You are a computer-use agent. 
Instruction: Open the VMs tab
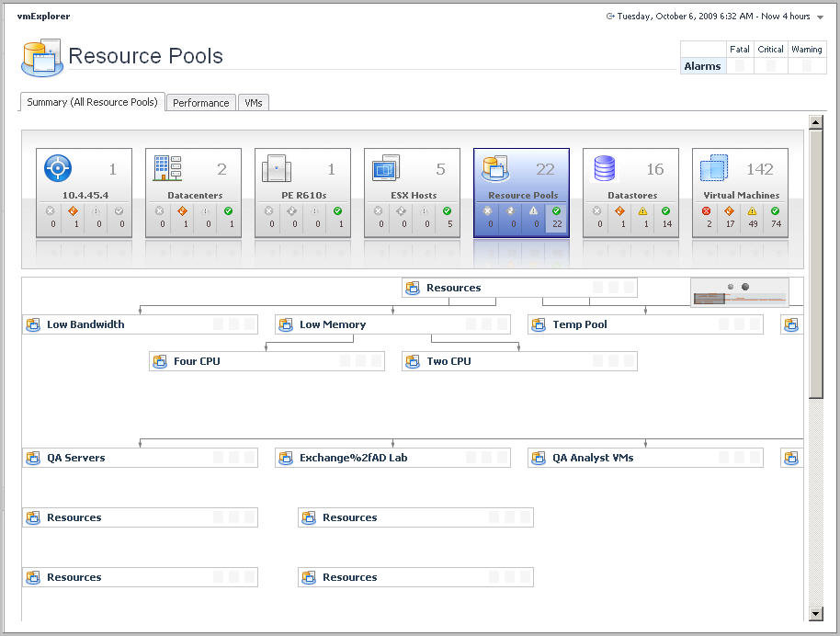(254, 103)
